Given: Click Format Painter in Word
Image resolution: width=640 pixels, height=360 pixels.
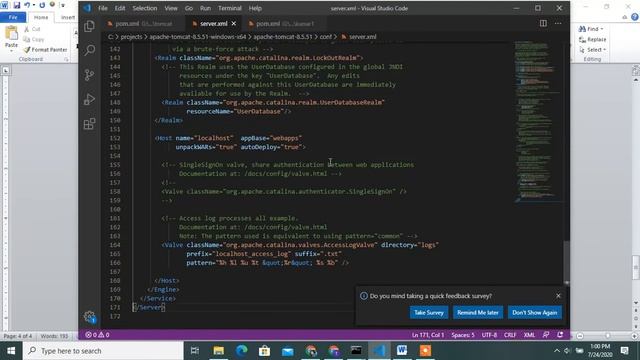Looking at the screenshot, I should coord(45,49).
